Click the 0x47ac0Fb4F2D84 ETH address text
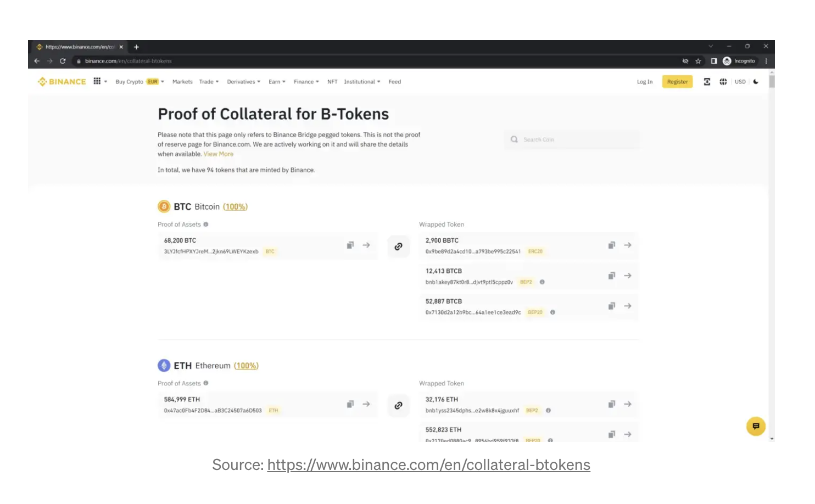The width and height of the screenshot is (815, 504). pos(213,411)
